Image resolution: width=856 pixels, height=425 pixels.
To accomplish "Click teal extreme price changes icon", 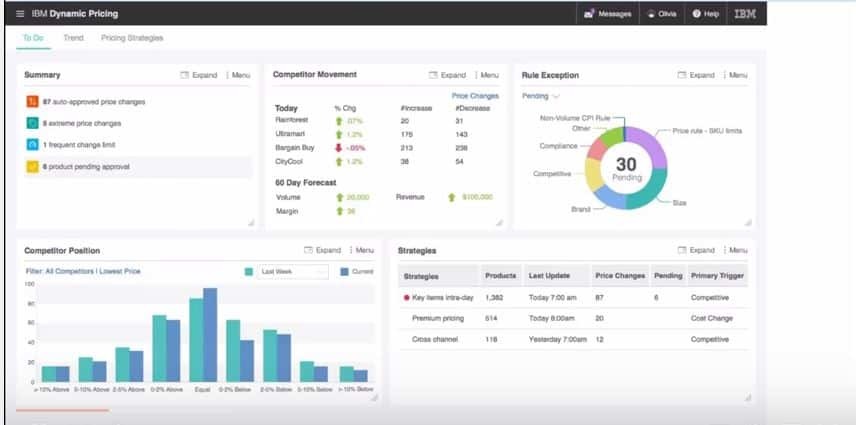I will (x=33, y=123).
